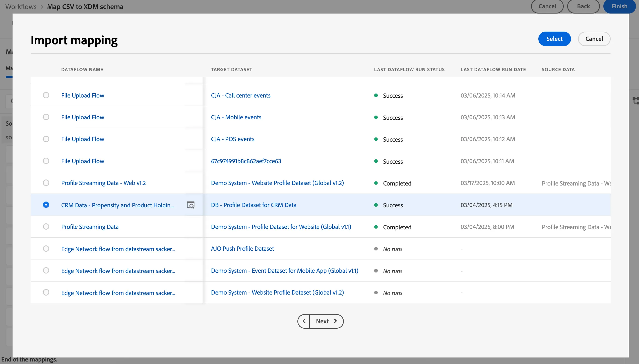Click Cancel button in workflow header
This screenshot has height=364, width=639.
547,6
